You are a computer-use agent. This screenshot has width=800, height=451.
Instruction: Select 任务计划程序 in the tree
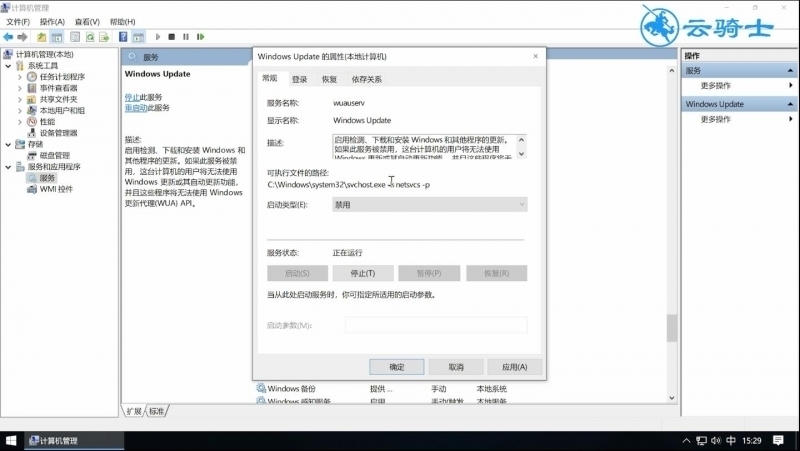62,77
